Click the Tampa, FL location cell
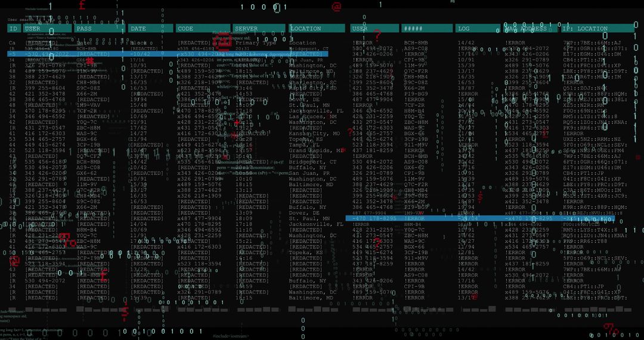The width and height of the screenshot is (644, 340). click(304, 145)
